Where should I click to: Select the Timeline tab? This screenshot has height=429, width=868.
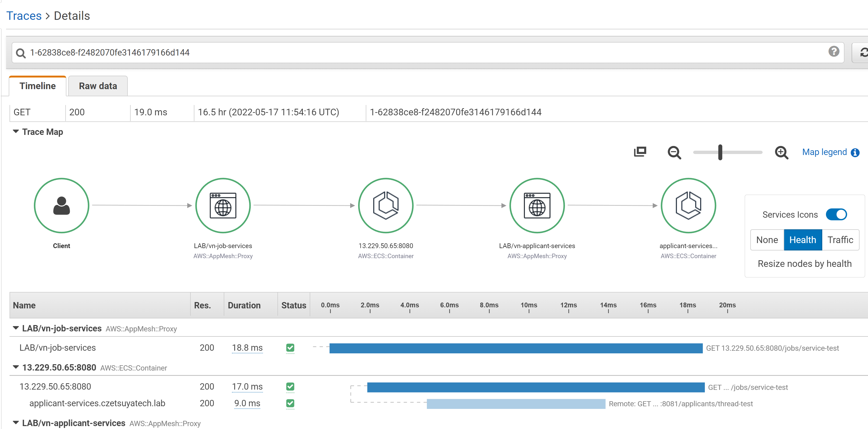click(37, 86)
